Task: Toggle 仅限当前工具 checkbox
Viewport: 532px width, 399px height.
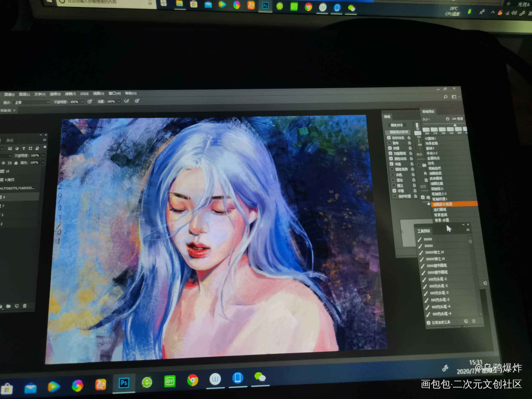Action: (x=429, y=323)
